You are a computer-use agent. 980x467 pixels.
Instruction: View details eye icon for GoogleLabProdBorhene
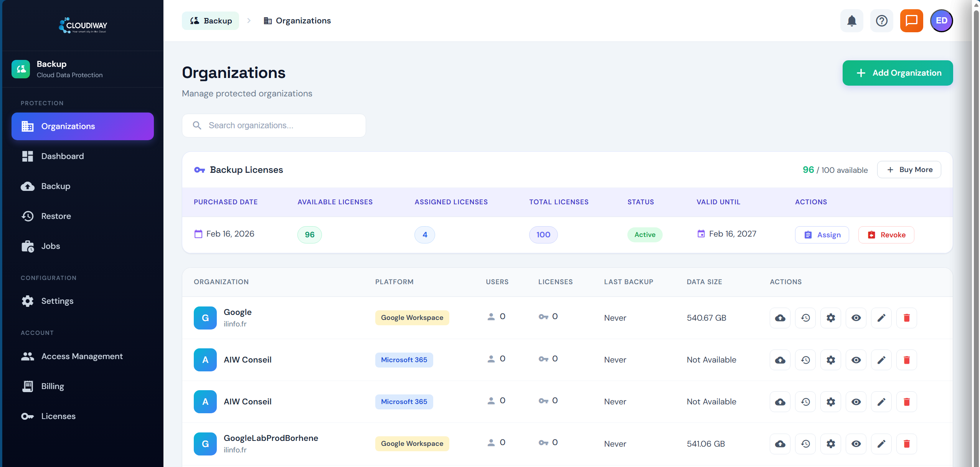[x=856, y=444]
